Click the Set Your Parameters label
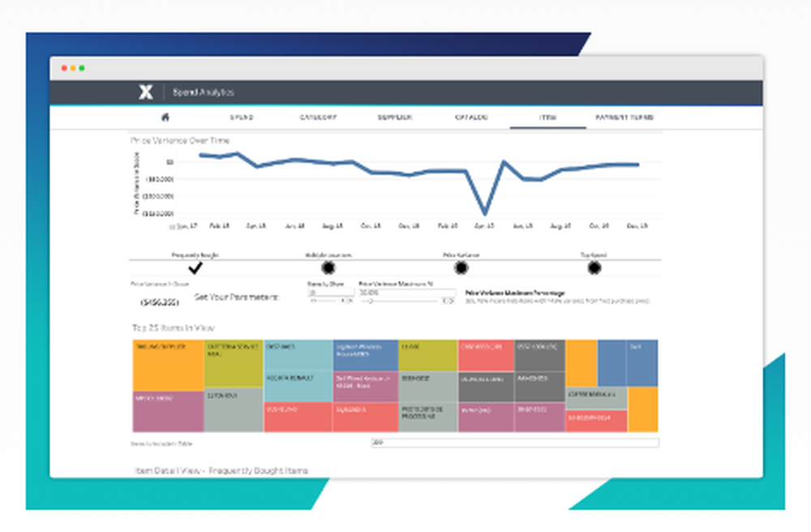 [236, 298]
